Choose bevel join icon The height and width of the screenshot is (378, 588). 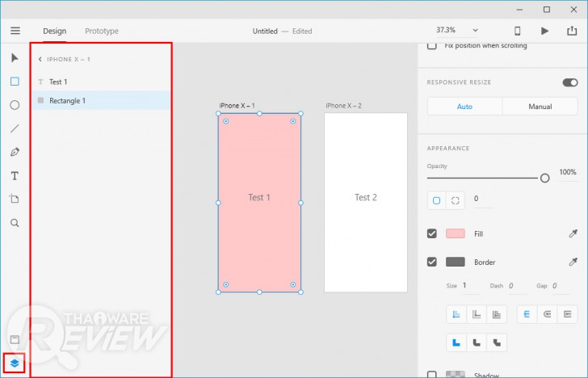497,342
